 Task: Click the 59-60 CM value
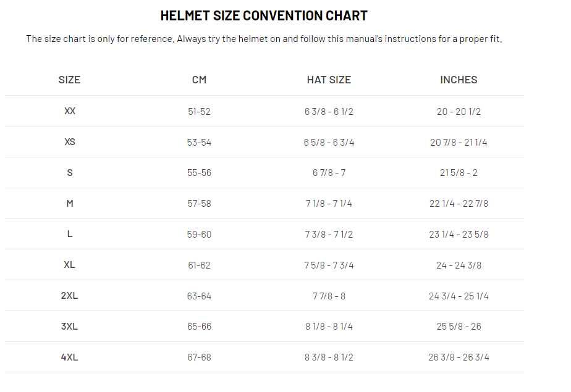[x=199, y=235]
